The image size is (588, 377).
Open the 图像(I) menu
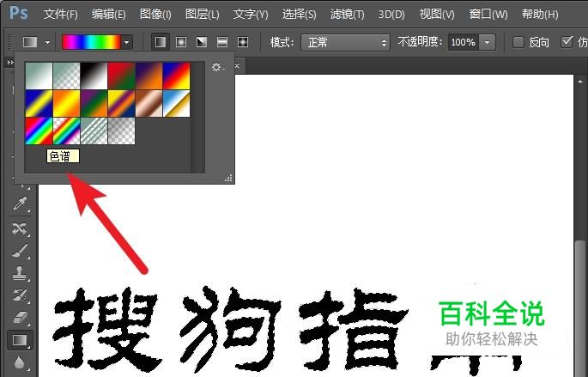point(155,15)
